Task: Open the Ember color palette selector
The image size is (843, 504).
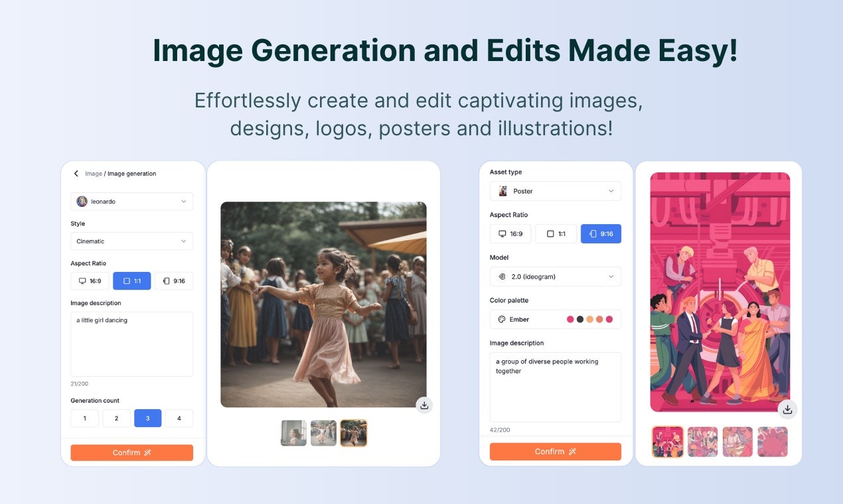Action: 556,319
